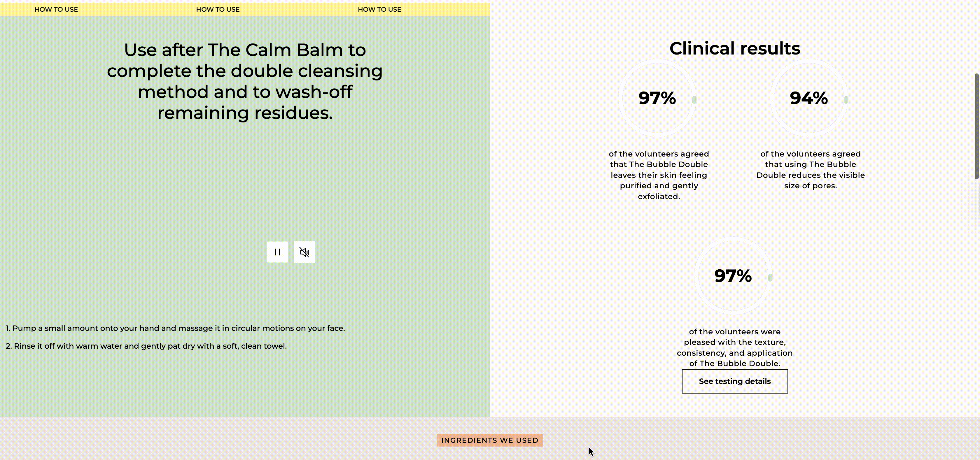This screenshot has width=980, height=460.
Task: Click the Calm Balm double cleansing headline
Action: click(245, 81)
